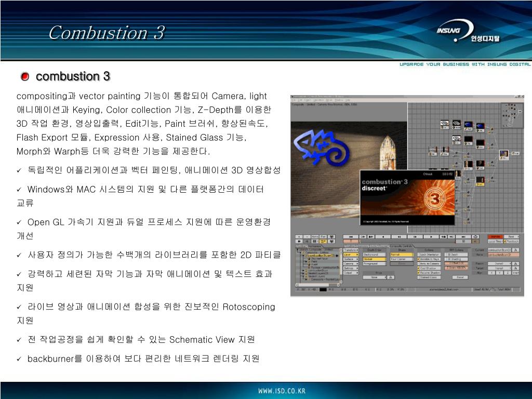The width and height of the screenshot is (532, 399).
Task: Open the Camera category
Action: coord(351,263)
